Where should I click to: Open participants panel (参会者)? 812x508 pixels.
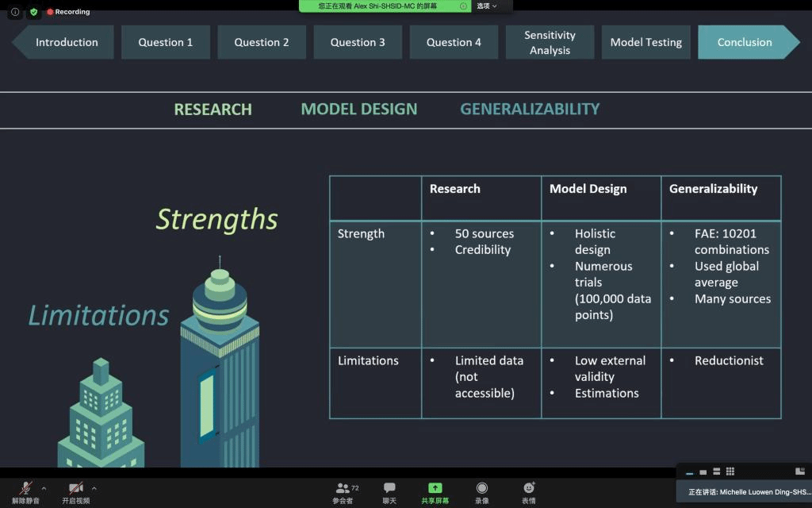344,493
